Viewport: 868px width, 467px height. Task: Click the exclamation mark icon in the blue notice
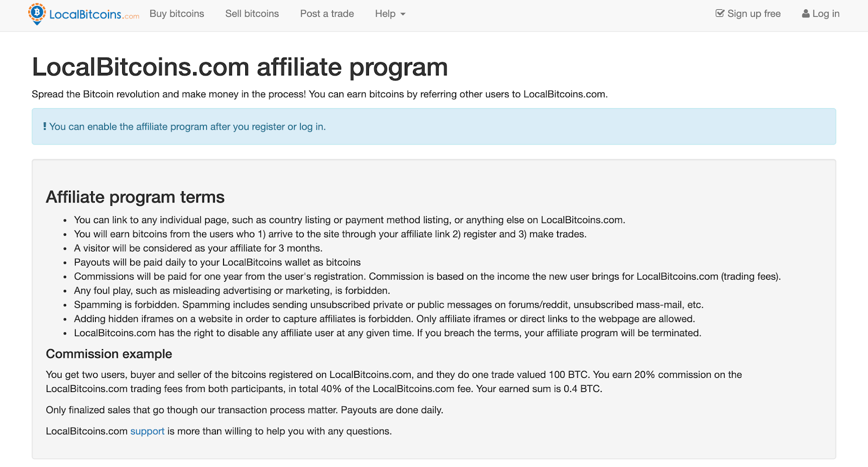tap(44, 127)
